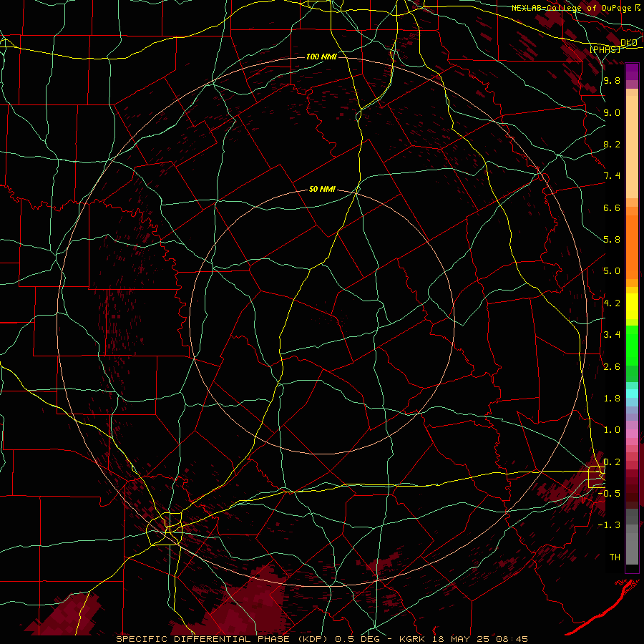The height and width of the screenshot is (644, 644).
Task: Click the 08:45 timestamp
Action: (511, 639)
